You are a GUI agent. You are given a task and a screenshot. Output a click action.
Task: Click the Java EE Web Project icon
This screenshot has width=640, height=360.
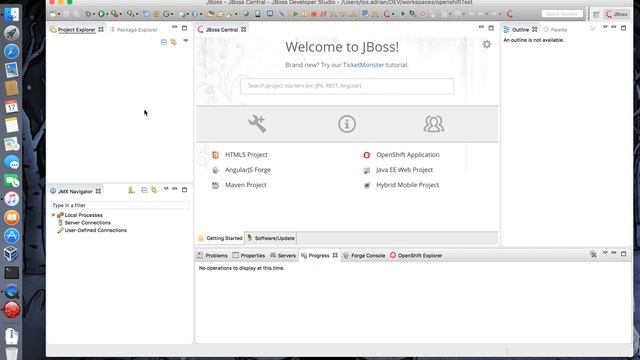click(367, 170)
